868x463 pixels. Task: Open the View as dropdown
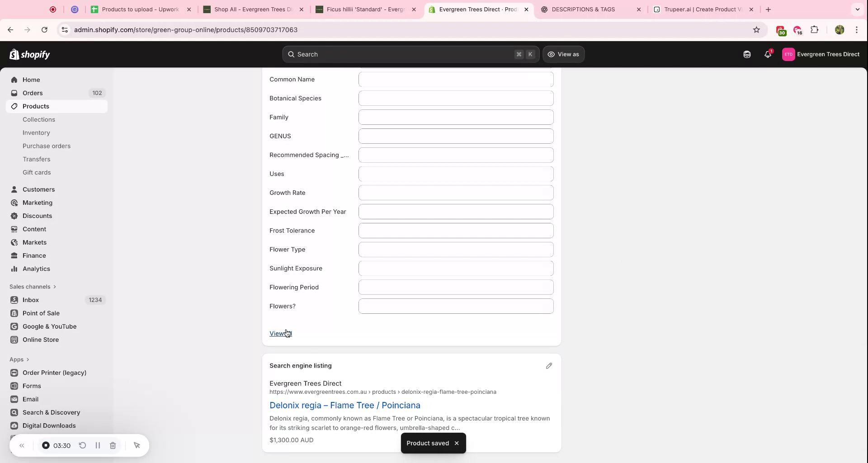coord(563,54)
